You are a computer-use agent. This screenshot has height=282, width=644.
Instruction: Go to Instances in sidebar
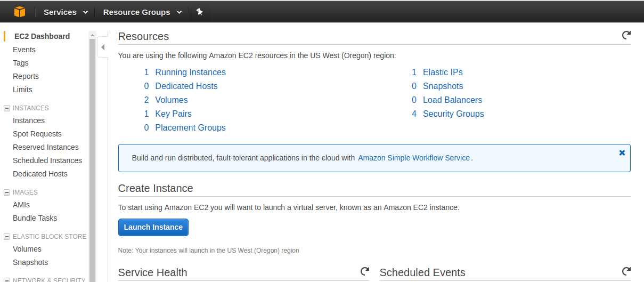(x=29, y=120)
